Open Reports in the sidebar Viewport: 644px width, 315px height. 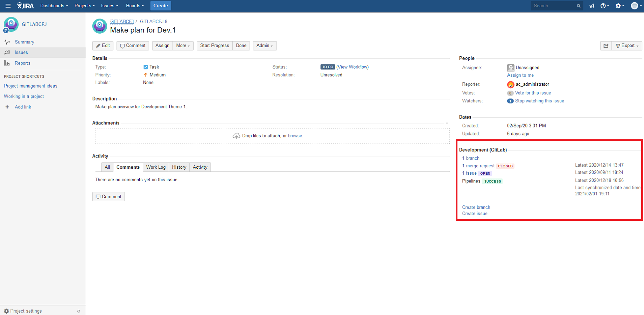(22, 63)
